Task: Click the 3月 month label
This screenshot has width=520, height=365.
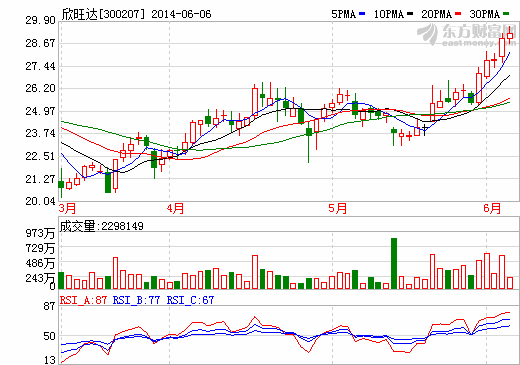Action: point(67,208)
